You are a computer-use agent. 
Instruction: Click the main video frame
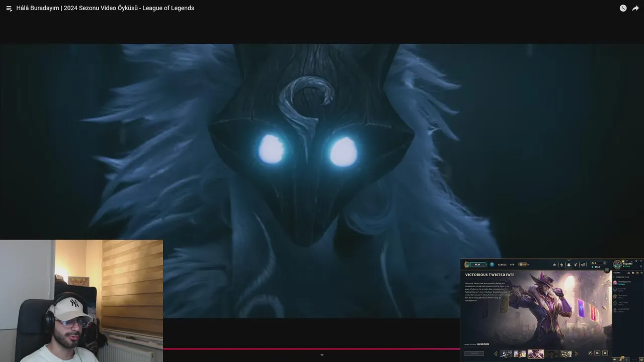(322, 181)
